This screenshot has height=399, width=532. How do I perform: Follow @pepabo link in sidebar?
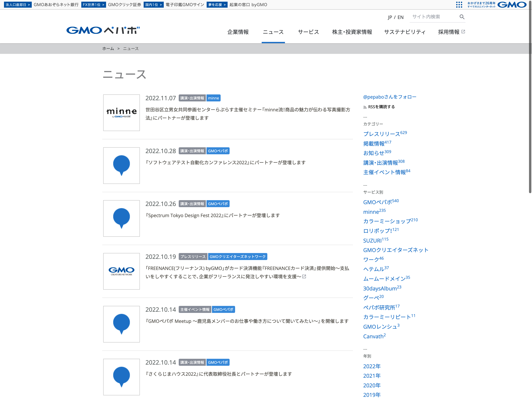[x=389, y=97]
